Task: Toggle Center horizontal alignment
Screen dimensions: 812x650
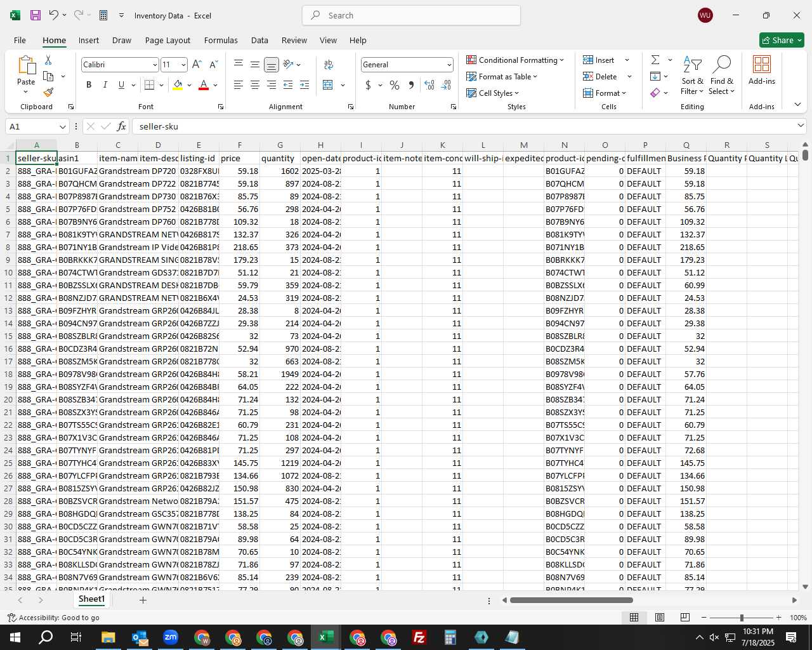Action: click(x=255, y=85)
